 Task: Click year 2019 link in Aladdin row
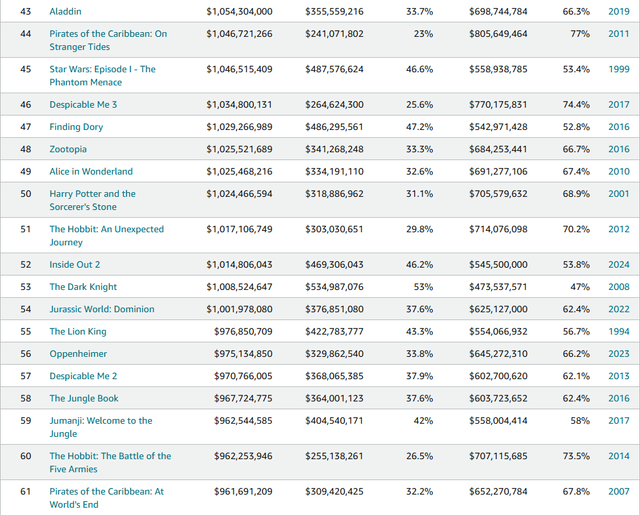click(x=618, y=11)
